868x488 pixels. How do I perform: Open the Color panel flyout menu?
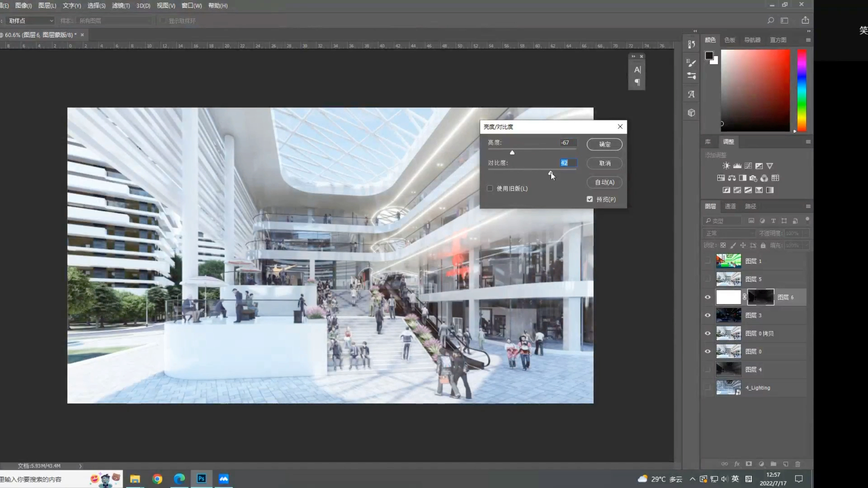tap(808, 40)
